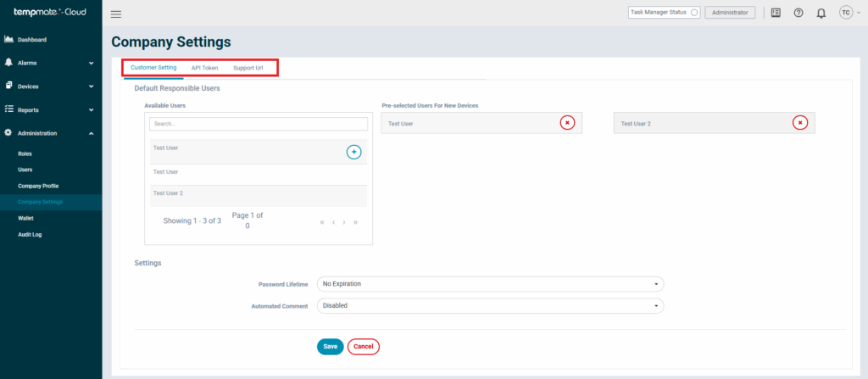868x379 pixels.
Task: Collapse the Administration menu chevron
Action: [x=92, y=133]
